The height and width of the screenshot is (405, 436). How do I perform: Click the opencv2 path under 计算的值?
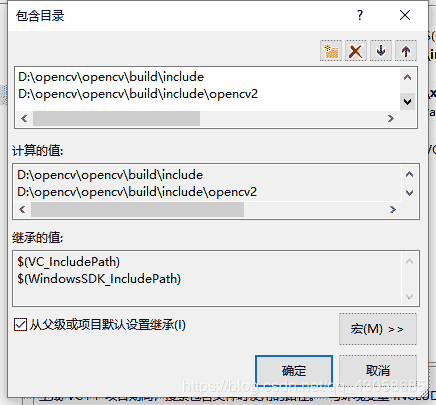(x=137, y=192)
